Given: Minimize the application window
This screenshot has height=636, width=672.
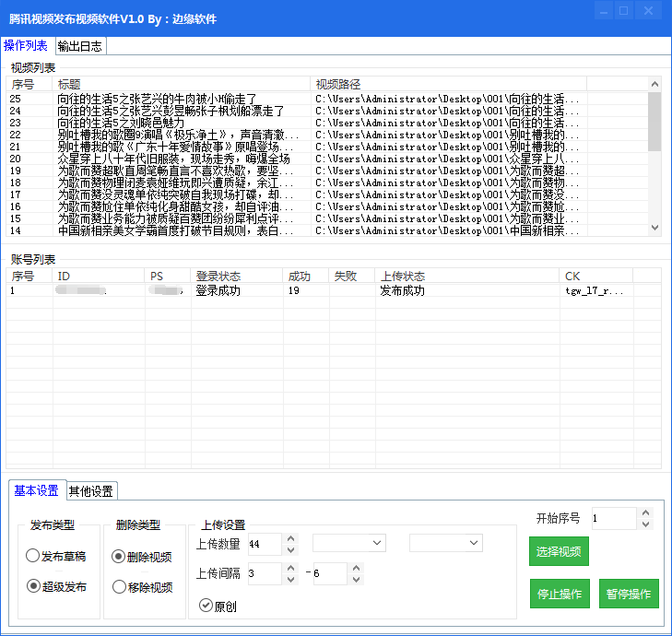Looking at the screenshot, I should [604, 11].
